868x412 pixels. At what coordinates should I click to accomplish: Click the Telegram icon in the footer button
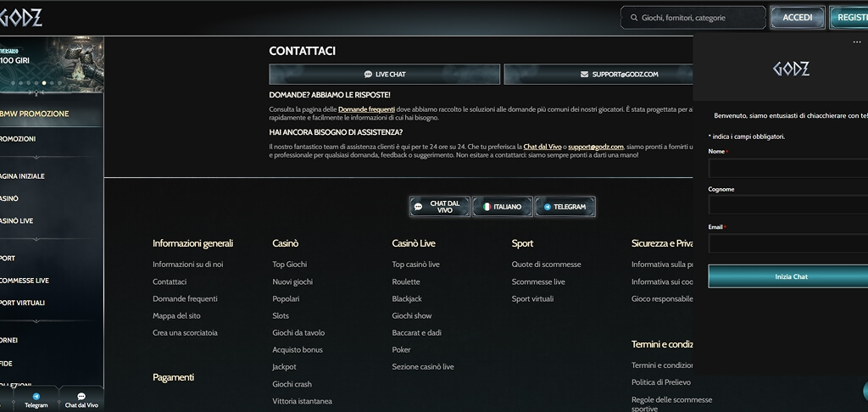tap(548, 207)
